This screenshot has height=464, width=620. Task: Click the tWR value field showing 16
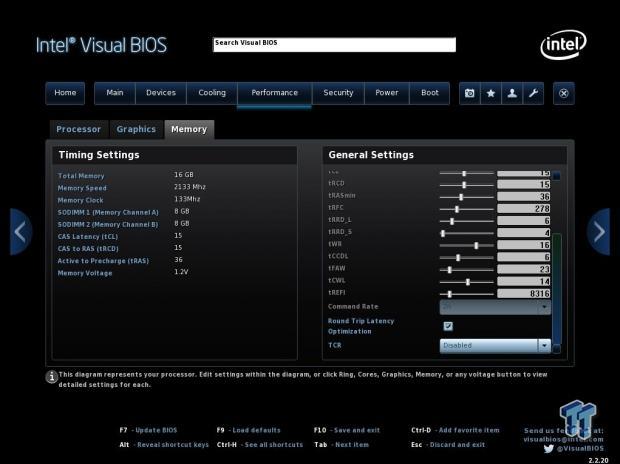coord(524,245)
